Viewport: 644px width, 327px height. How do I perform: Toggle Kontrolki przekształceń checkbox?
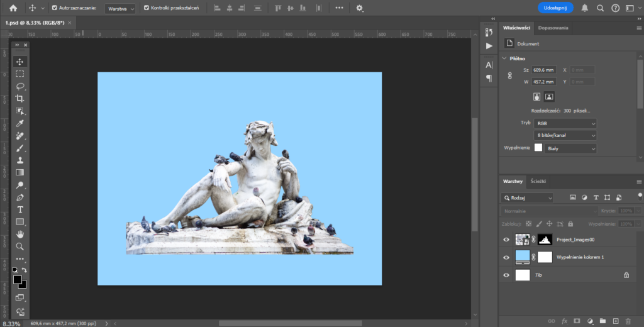pyautogui.click(x=147, y=8)
